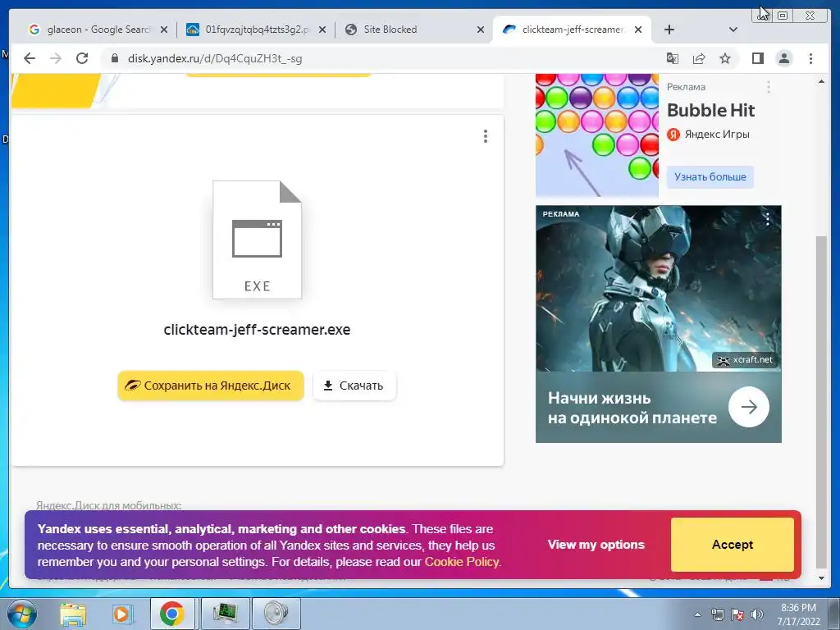Close the 01fqvzqjtqbq4tzts3g2 tab
The width and height of the screenshot is (840, 630).
point(322,30)
